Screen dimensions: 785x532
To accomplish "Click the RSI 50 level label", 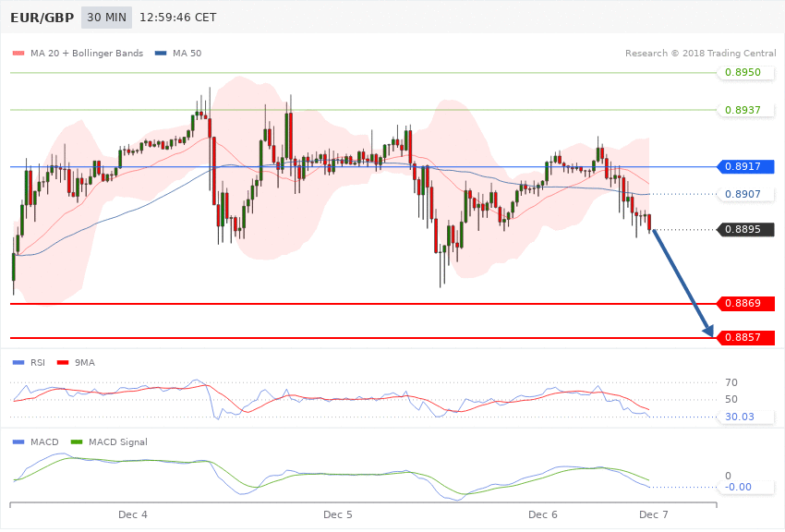I will click(x=731, y=399).
